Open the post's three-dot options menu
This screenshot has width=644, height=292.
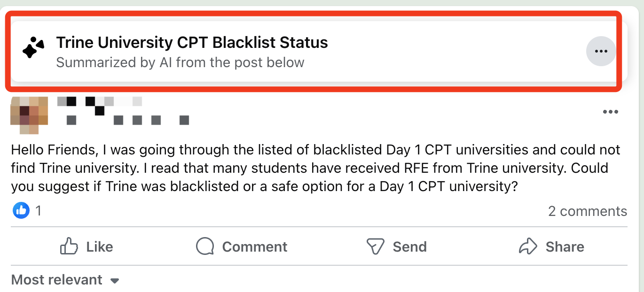[610, 112]
